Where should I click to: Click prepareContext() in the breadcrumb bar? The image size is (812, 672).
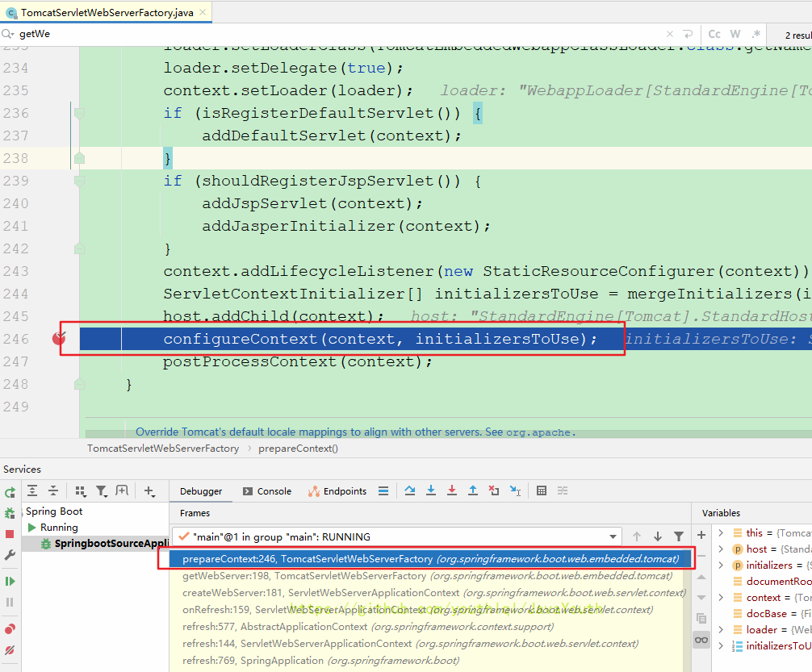[298, 449]
